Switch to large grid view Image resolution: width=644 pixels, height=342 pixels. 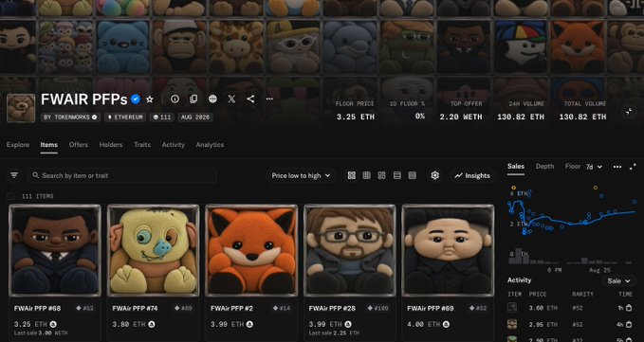[352, 175]
